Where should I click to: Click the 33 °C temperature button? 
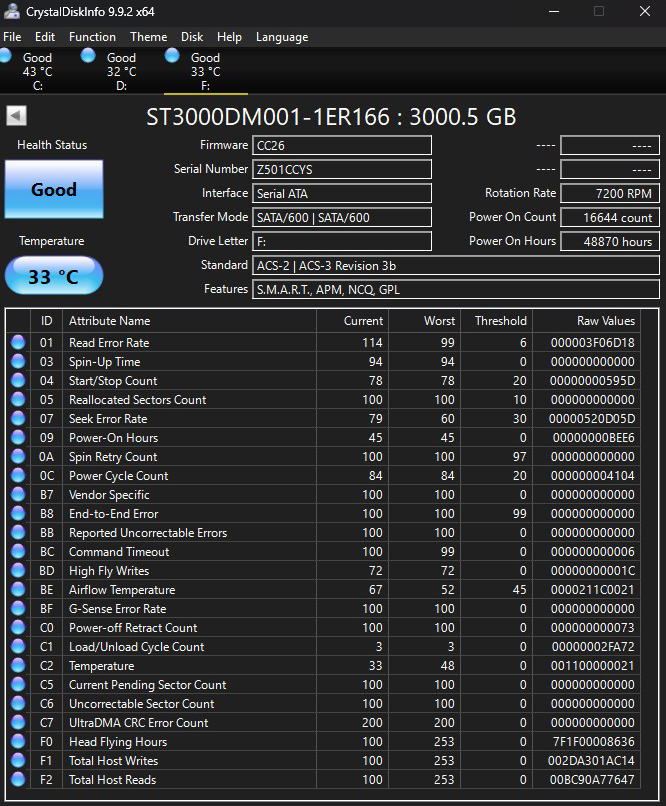click(54, 276)
